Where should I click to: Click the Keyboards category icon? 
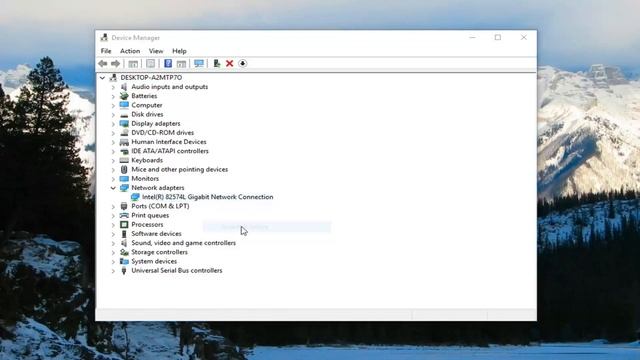coord(124,160)
